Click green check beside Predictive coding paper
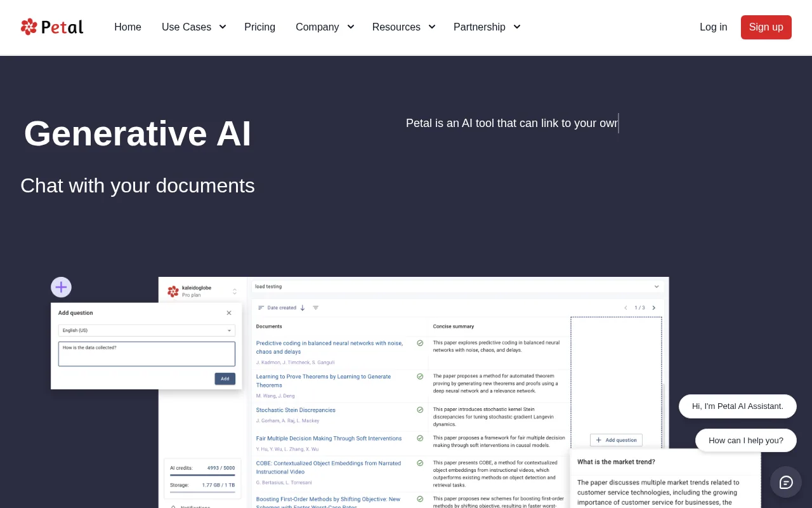This screenshot has height=508, width=812. click(x=420, y=343)
